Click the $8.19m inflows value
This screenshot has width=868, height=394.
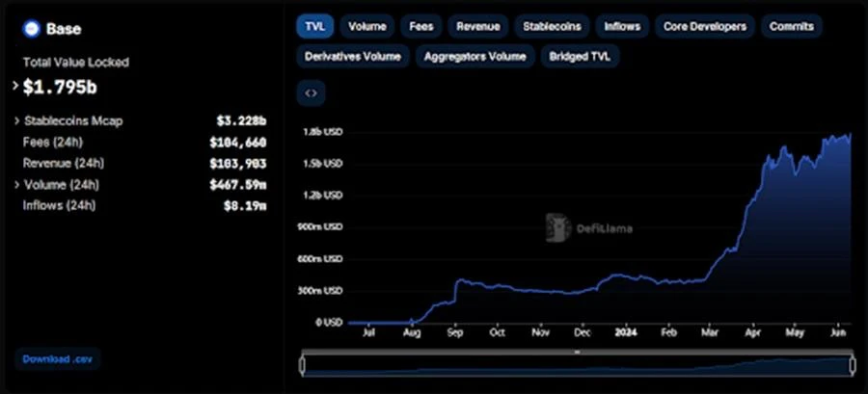[245, 206]
